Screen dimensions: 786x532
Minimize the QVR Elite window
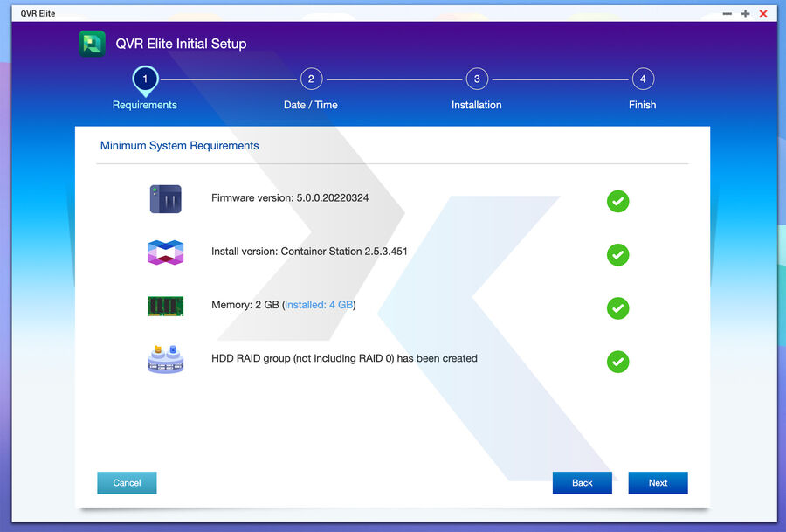point(727,14)
